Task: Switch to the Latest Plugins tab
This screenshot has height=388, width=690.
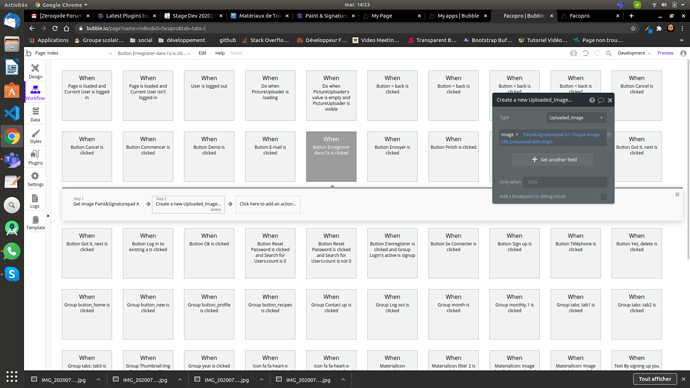Action: [127, 16]
